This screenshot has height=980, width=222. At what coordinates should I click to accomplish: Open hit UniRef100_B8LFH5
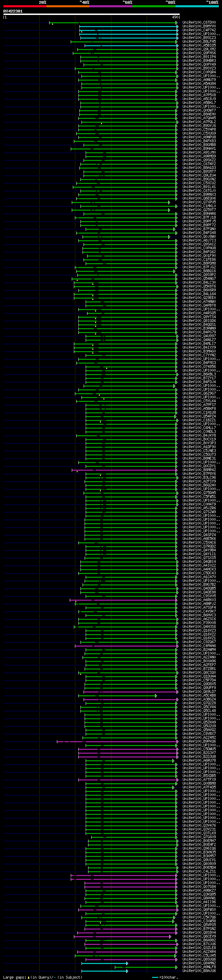click(x=199, y=41)
